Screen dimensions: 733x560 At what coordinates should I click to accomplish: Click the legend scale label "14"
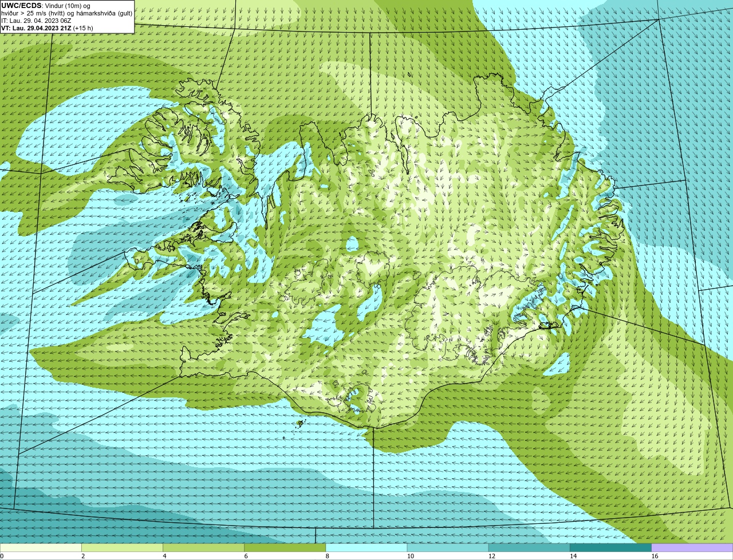click(x=573, y=556)
